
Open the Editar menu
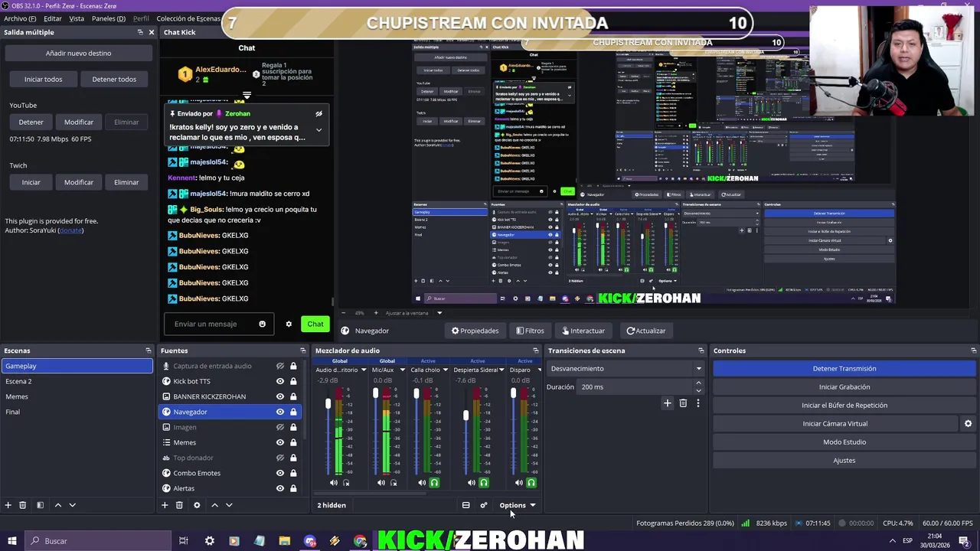coord(53,18)
